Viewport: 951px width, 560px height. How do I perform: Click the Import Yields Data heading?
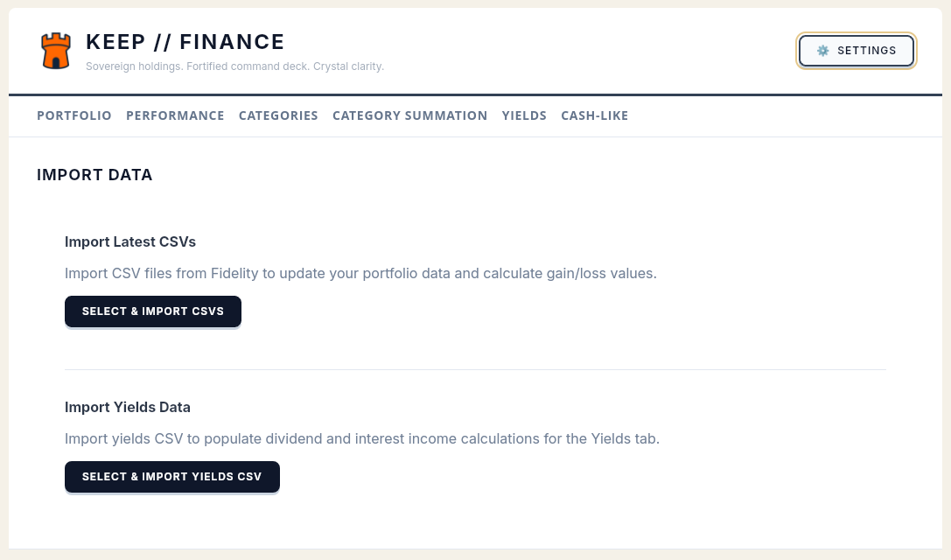pos(128,408)
